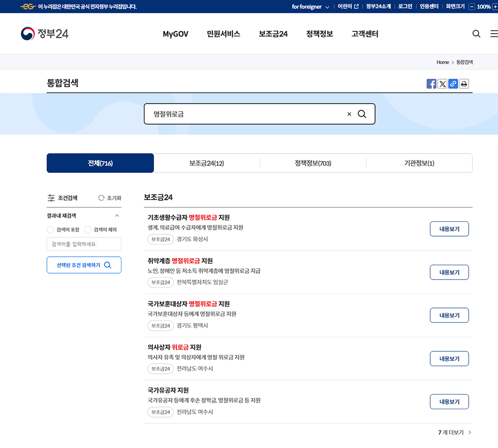Open 7개 더보기 to see more results
This screenshot has width=498, height=448.
451,433
